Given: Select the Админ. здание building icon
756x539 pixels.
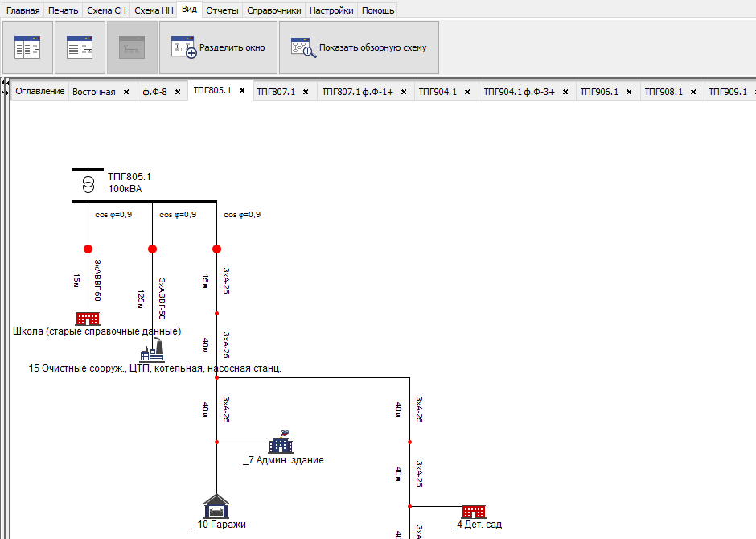Looking at the screenshot, I should click(281, 442).
